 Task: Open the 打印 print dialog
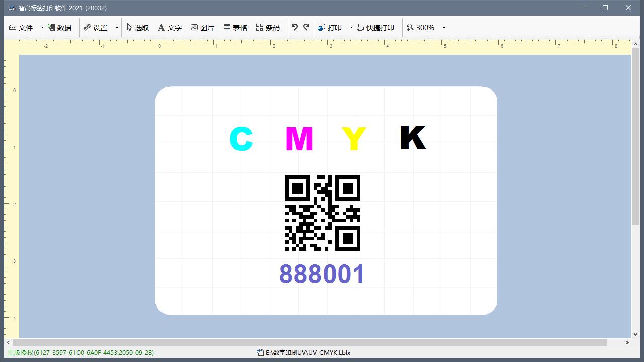click(330, 28)
